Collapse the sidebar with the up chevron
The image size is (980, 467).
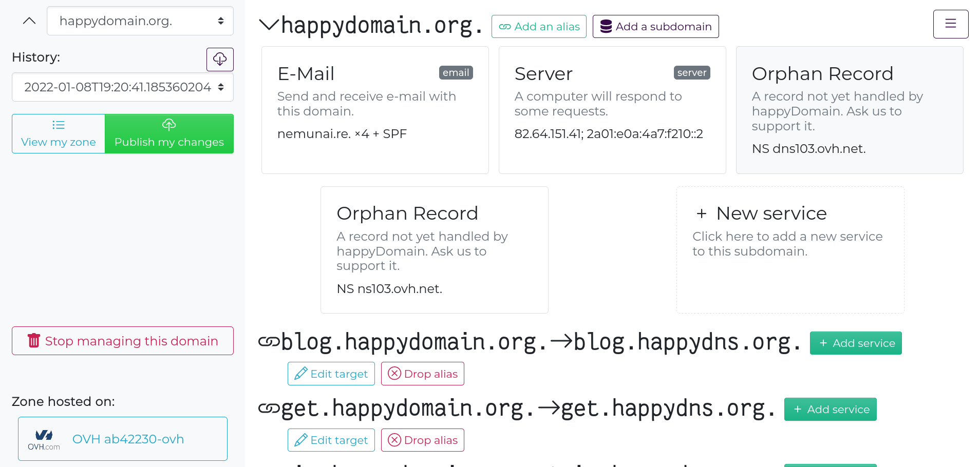(29, 21)
